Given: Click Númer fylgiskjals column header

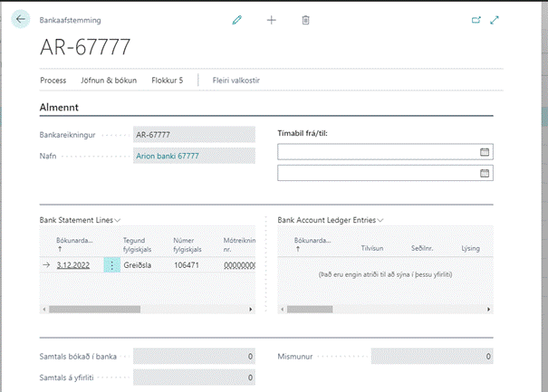Looking at the screenshot, I should click(187, 244).
